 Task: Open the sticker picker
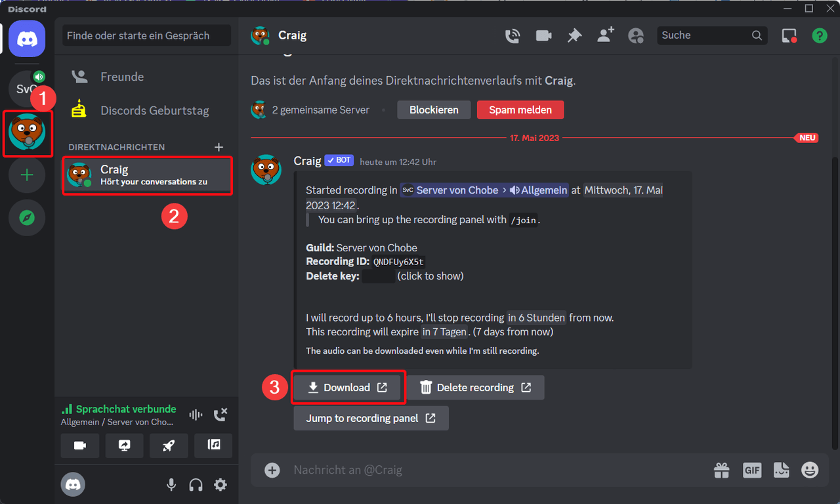pyautogui.click(x=781, y=470)
